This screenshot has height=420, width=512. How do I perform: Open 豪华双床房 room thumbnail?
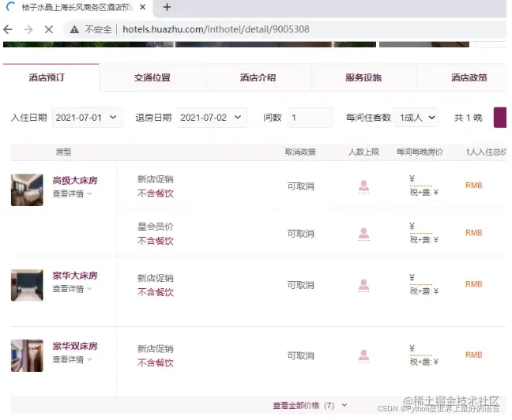pyautogui.click(x=27, y=355)
